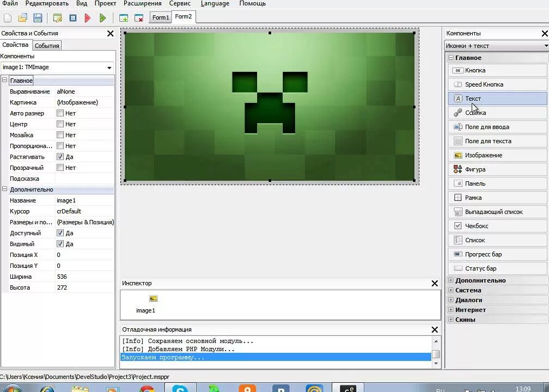Pick the Прогресс бар component
This screenshot has width=549, height=392.
click(497, 254)
